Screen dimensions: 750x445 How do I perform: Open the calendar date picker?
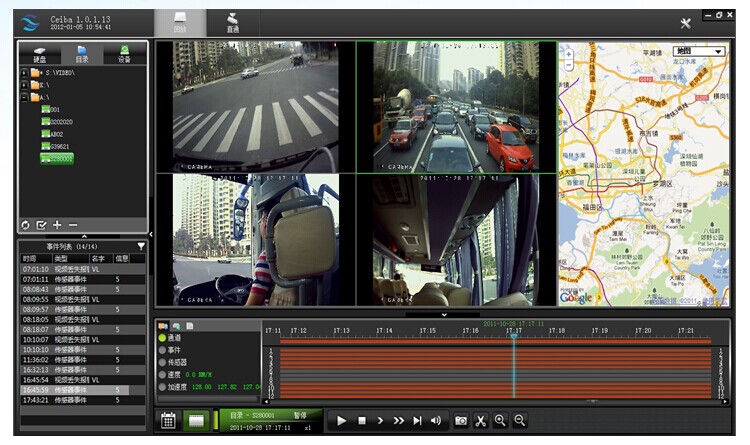(169, 421)
